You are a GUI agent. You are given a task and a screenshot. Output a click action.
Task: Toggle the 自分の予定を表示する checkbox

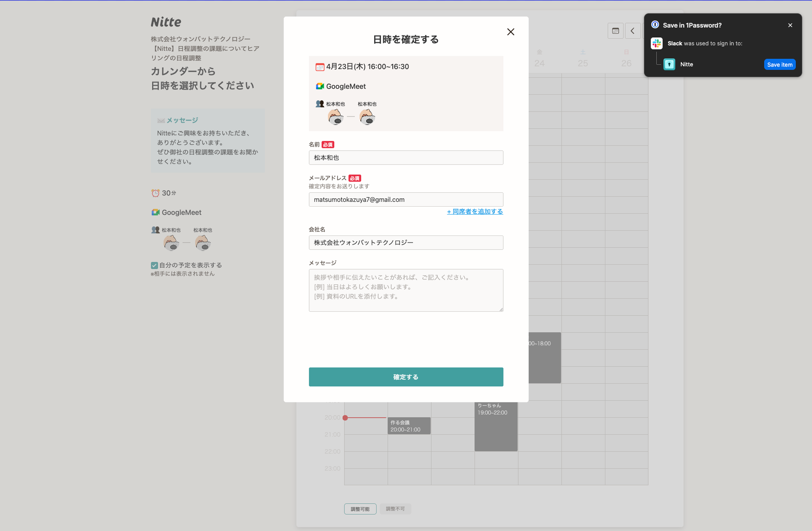click(x=155, y=265)
